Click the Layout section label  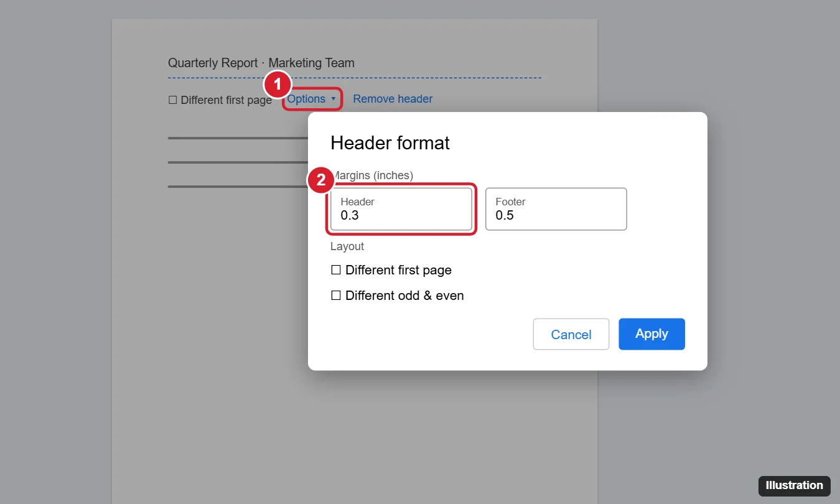pos(347,246)
